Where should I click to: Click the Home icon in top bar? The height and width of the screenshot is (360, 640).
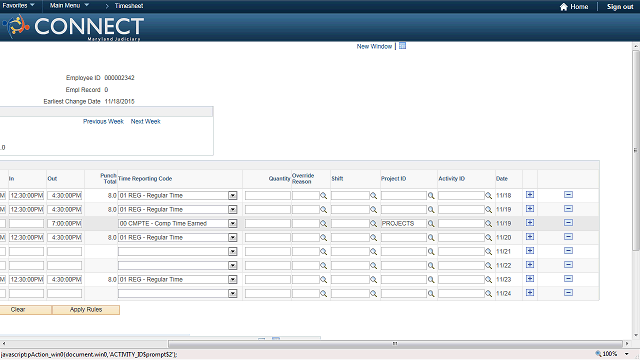tap(564, 7)
